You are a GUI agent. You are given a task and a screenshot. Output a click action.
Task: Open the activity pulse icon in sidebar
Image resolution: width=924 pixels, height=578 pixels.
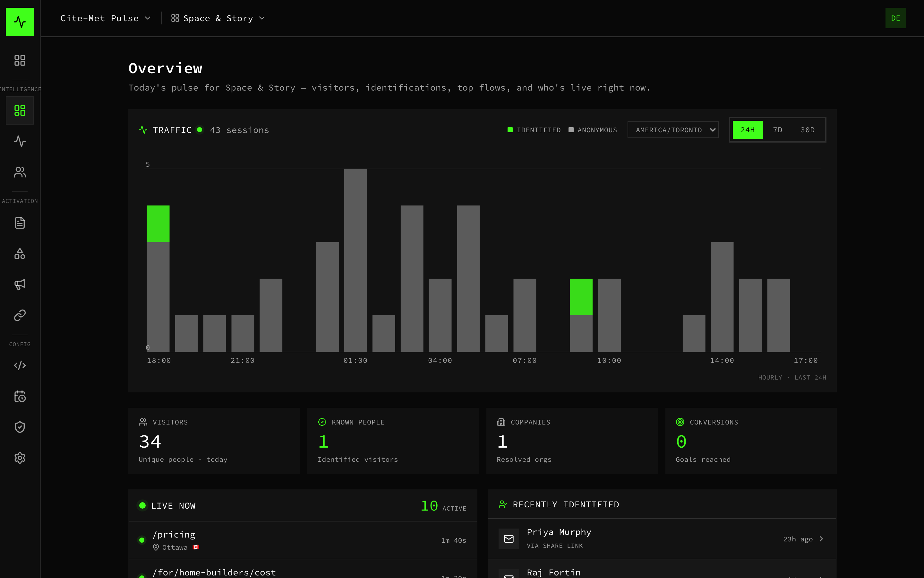tap(20, 141)
